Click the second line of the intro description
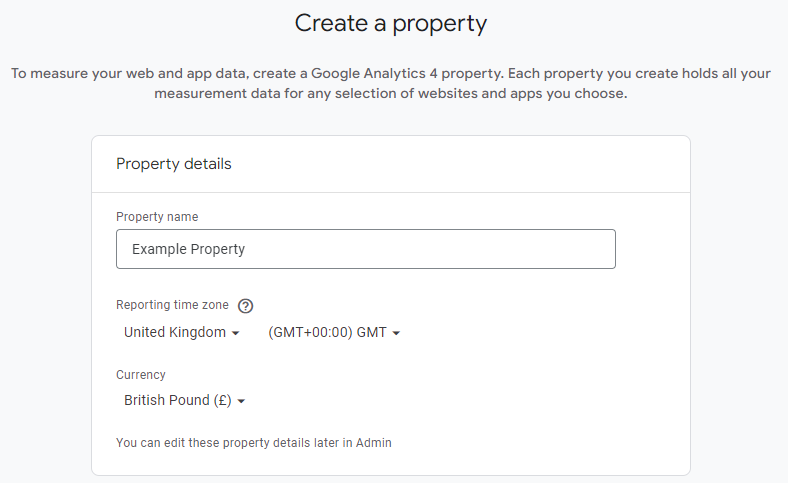788x483 pixels. click(x=390, y=93)
